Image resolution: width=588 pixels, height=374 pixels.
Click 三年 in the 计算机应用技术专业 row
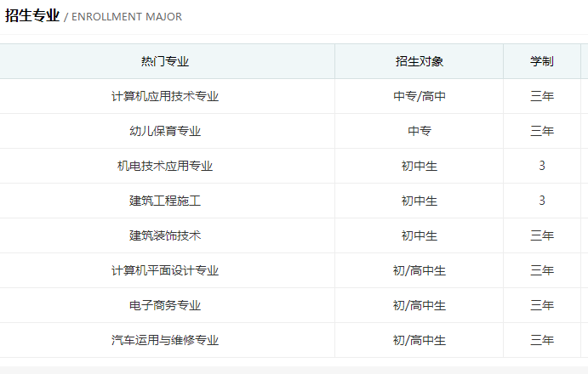pyautogui.click(x=542, y=96)
